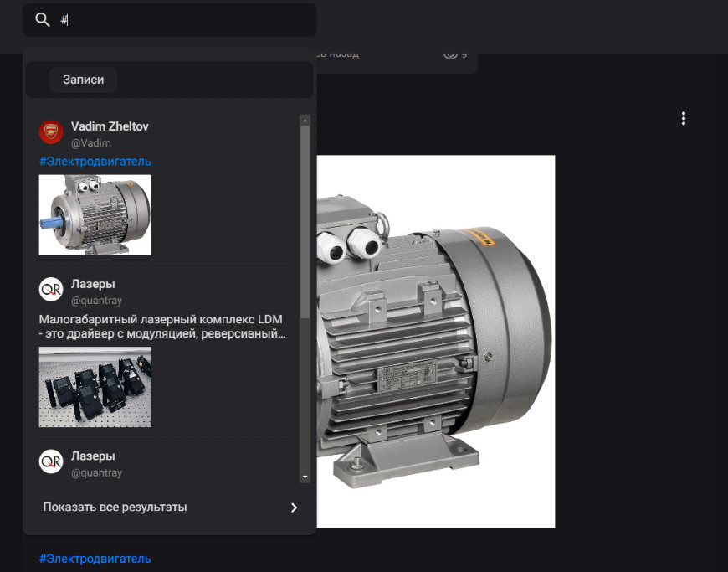Click the last Лазеры name in results
This screenshot has height=572, width=728.
(x=93, y=456)
